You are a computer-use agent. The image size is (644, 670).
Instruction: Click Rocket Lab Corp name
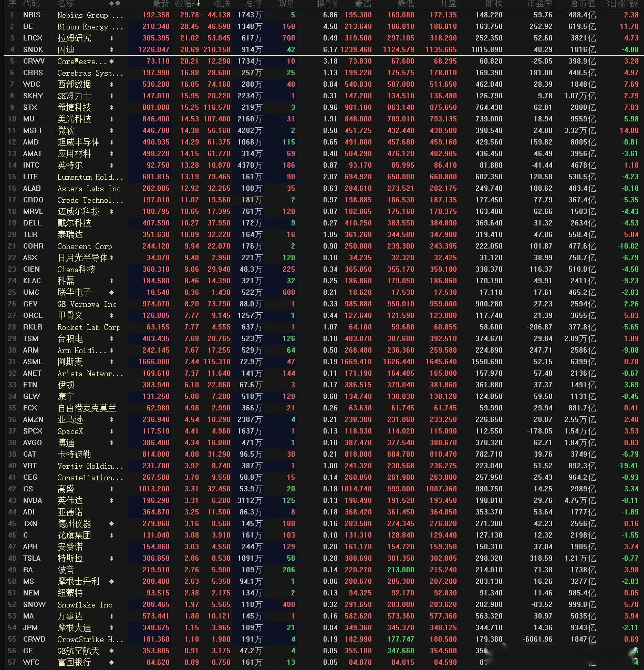89,327
